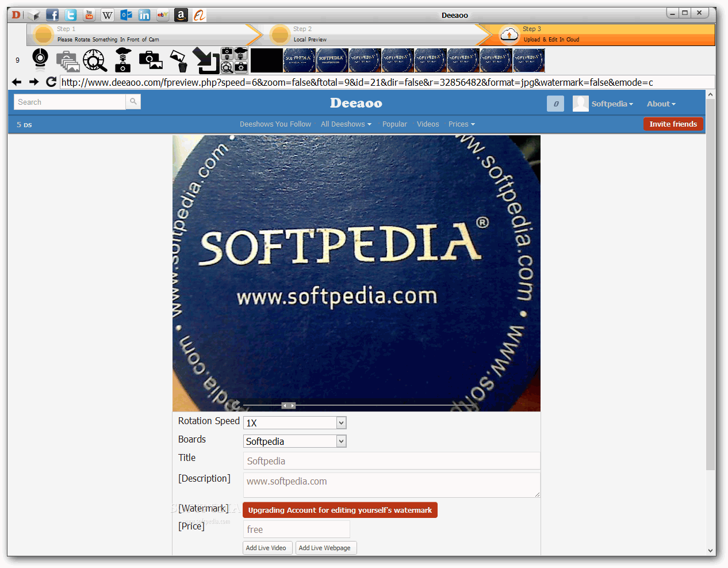
Task: Click the Search input field
Action: [70, 102]
